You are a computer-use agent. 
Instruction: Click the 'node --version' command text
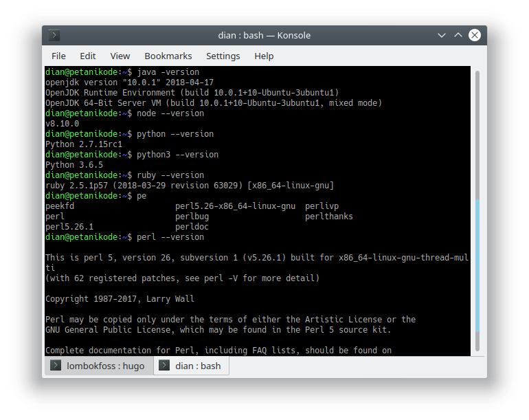click(170, 113)
